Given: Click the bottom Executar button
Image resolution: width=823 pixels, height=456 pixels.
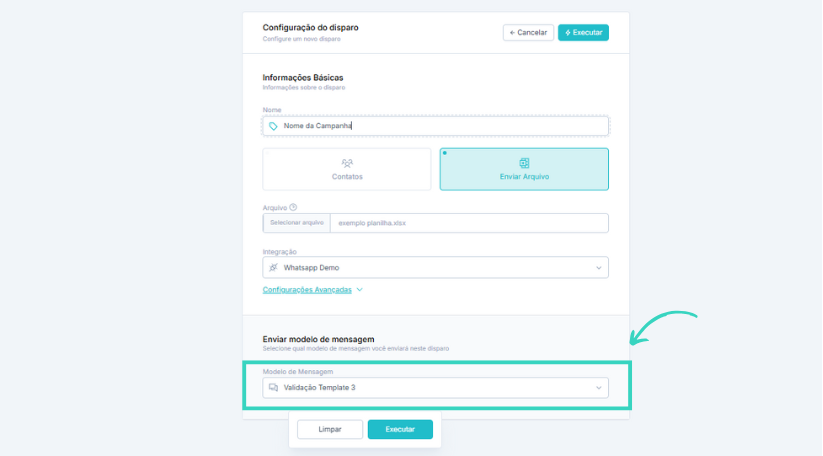Looking at the screenshot, I should point(400,429).
